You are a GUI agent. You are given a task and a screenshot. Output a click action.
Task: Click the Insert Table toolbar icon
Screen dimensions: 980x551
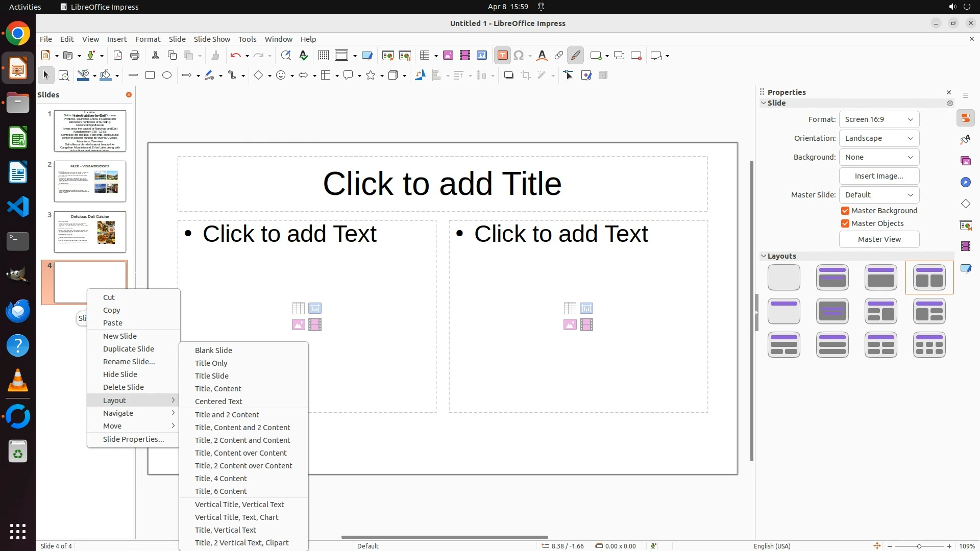[425, 56]
